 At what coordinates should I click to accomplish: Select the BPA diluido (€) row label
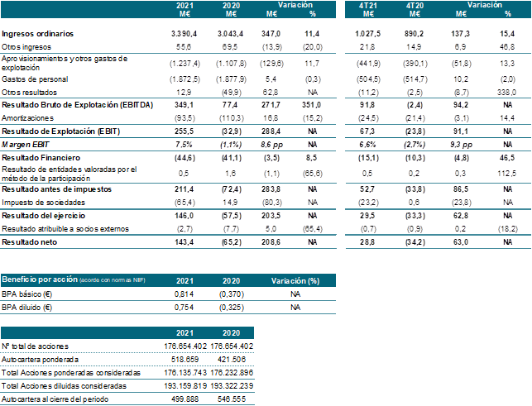tap(27, 307)
